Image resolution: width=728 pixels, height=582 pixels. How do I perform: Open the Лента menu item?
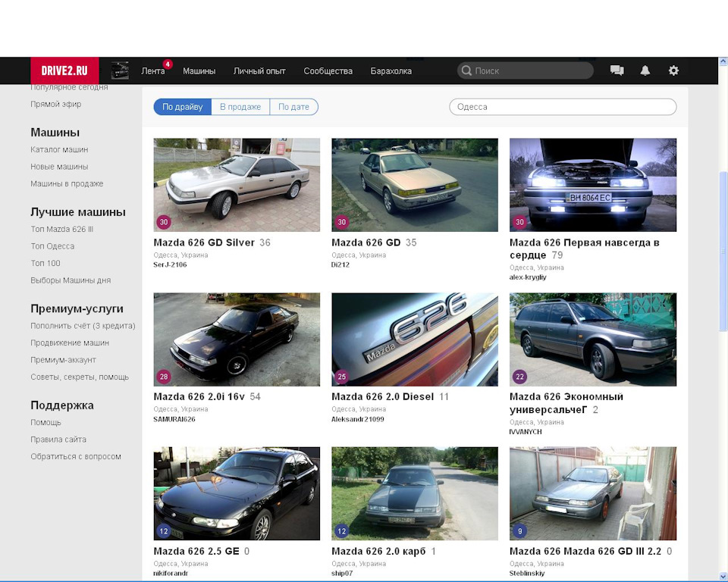point(152,71)
